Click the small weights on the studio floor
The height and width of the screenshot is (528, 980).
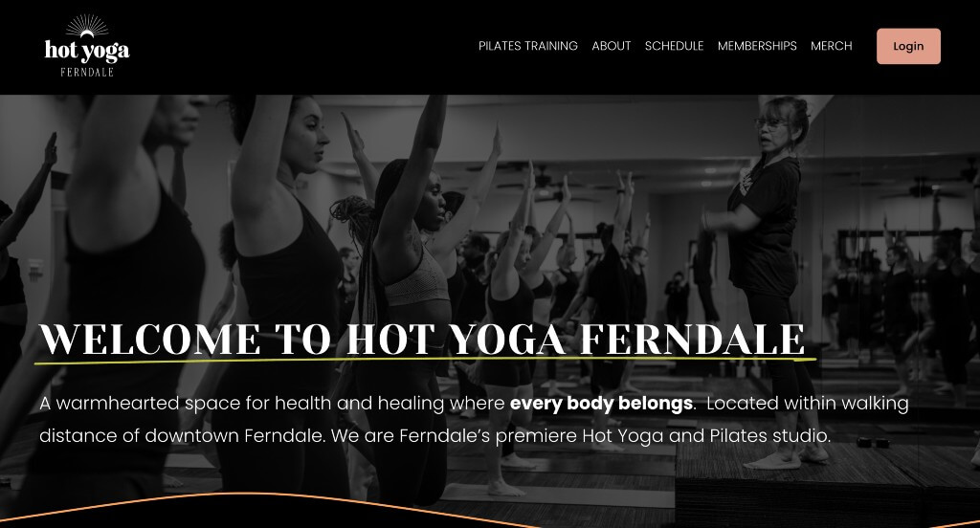click(x=873, y=442)
